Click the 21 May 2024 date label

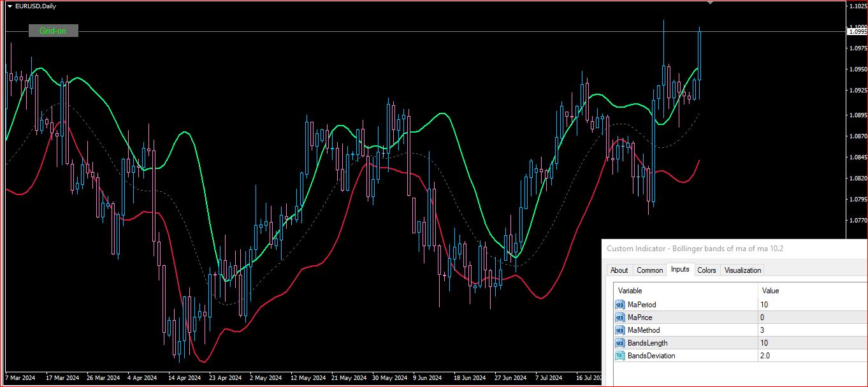[349, 378]
